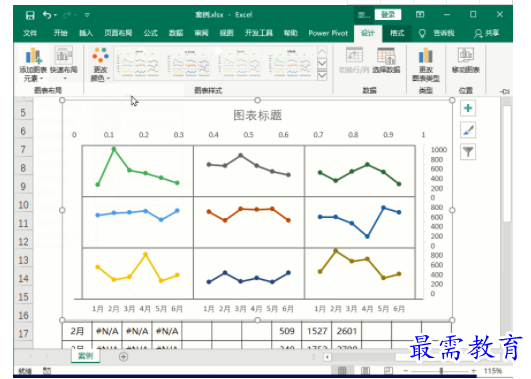Select the 设计 chart tools tab
This screenshot has width=531, height=379.
368,33
